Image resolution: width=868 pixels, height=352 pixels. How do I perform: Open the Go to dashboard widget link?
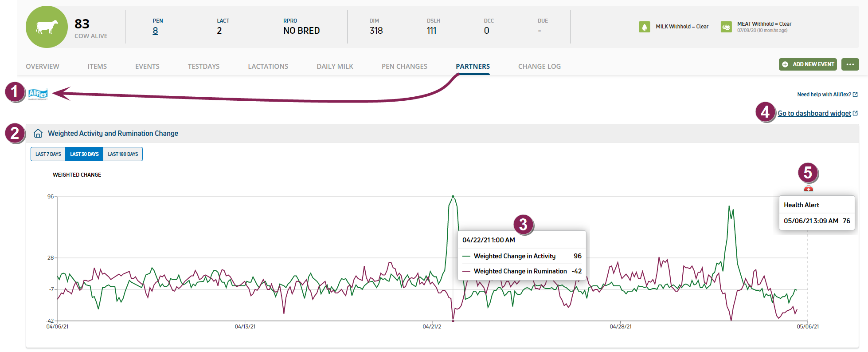[x=814, y=114]
